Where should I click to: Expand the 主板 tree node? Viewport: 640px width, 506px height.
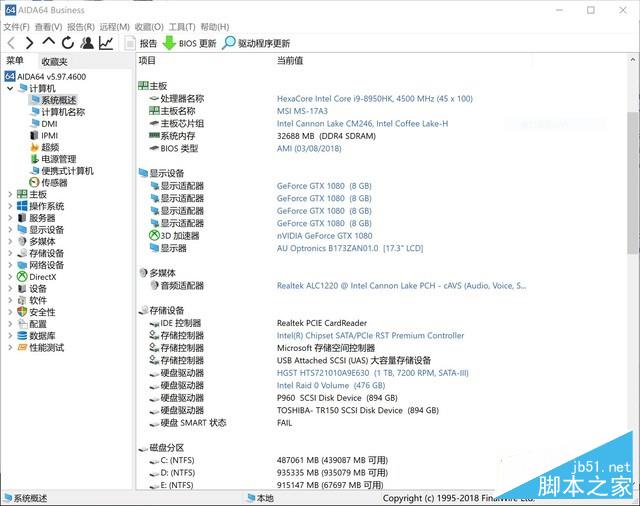10,194
